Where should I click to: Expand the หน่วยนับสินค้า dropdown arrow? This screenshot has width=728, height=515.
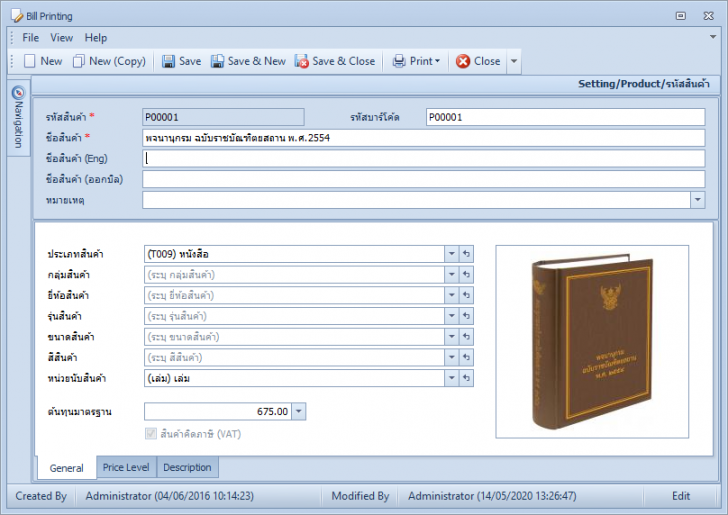click(451, 378)
